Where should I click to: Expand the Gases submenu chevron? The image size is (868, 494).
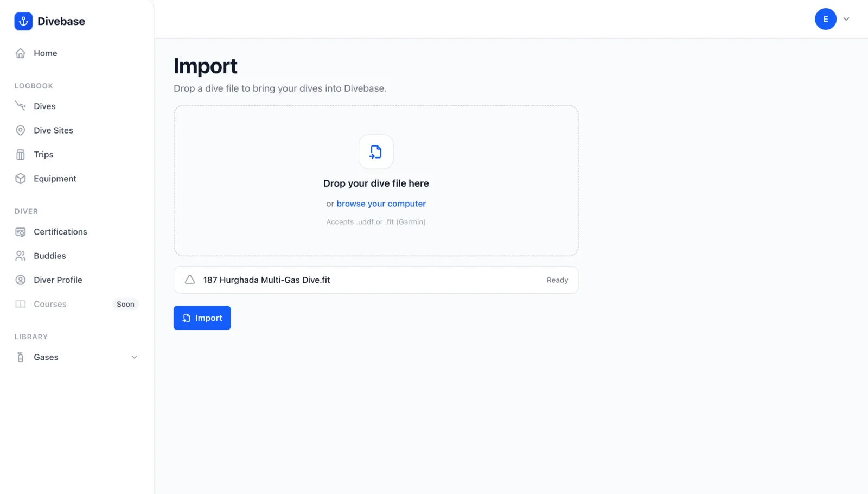tap(135, 357)
